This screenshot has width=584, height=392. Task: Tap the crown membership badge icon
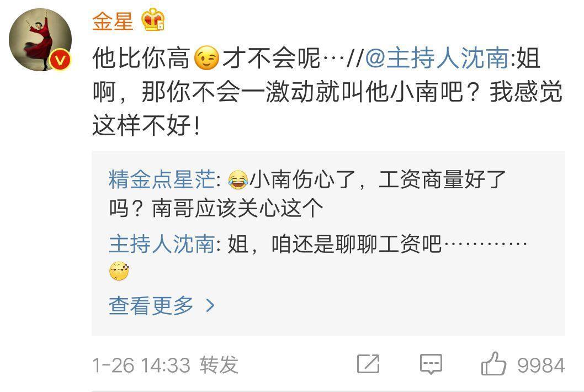point(153,20)
